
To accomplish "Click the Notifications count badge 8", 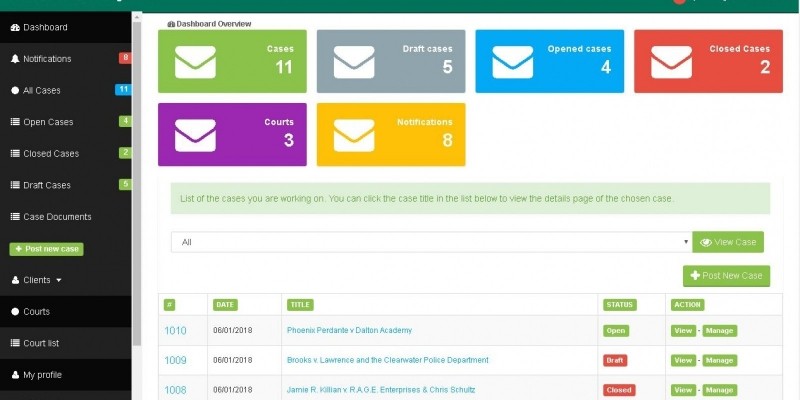I will tap(125, 58).
